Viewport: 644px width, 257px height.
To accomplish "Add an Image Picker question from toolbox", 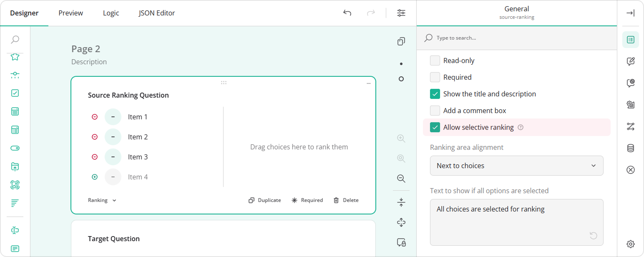I will (x=15, y=185).
